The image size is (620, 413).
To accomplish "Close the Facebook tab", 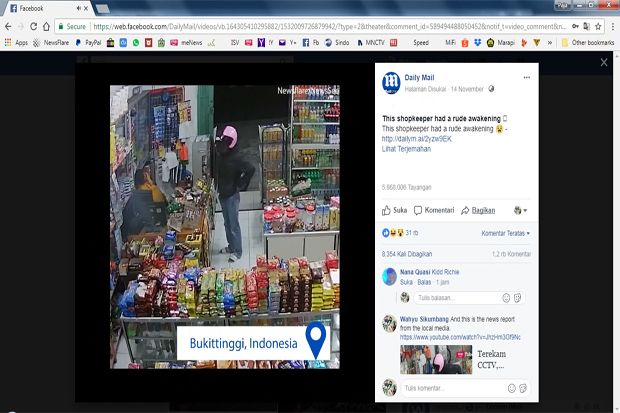I will point(86,8).
